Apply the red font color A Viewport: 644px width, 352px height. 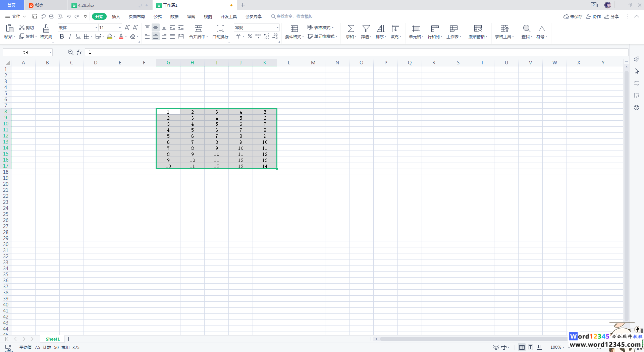[121, 37]
